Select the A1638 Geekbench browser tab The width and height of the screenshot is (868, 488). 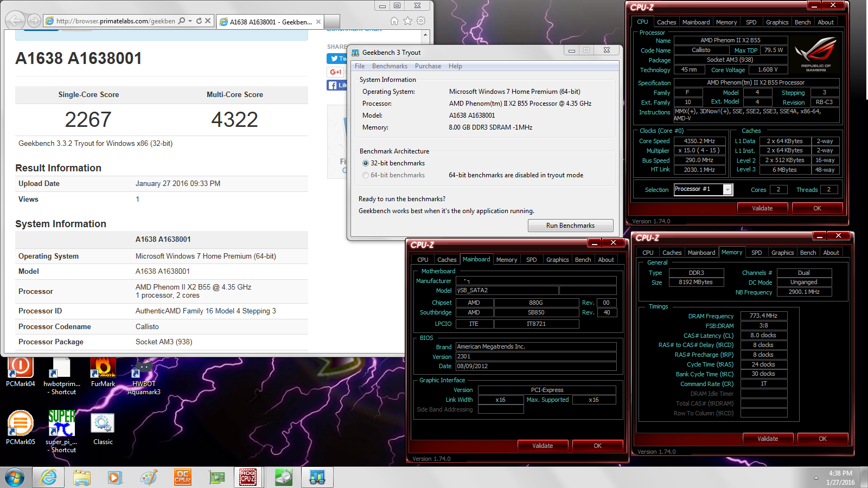click(270, 22)
